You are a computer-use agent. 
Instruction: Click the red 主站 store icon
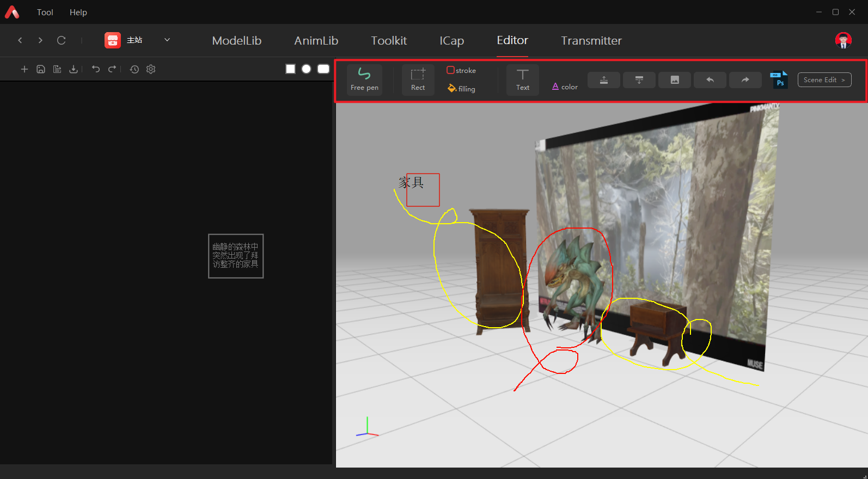tap(113, 40)
